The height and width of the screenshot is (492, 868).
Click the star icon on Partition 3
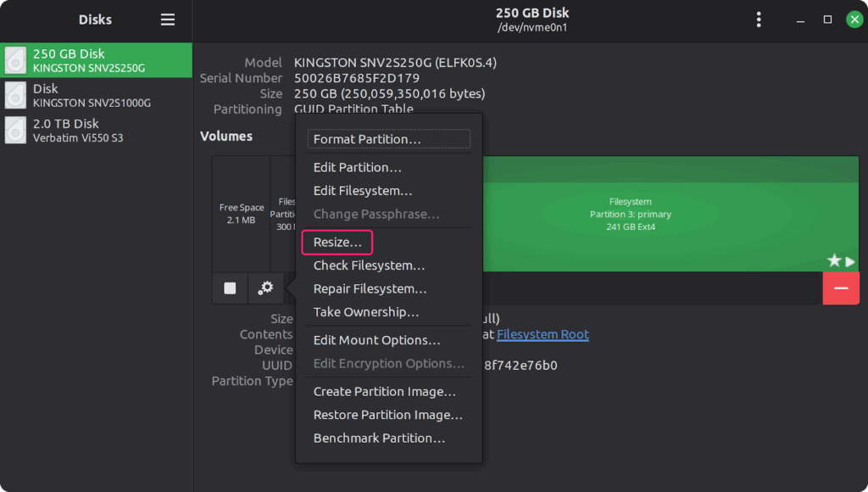834,260
